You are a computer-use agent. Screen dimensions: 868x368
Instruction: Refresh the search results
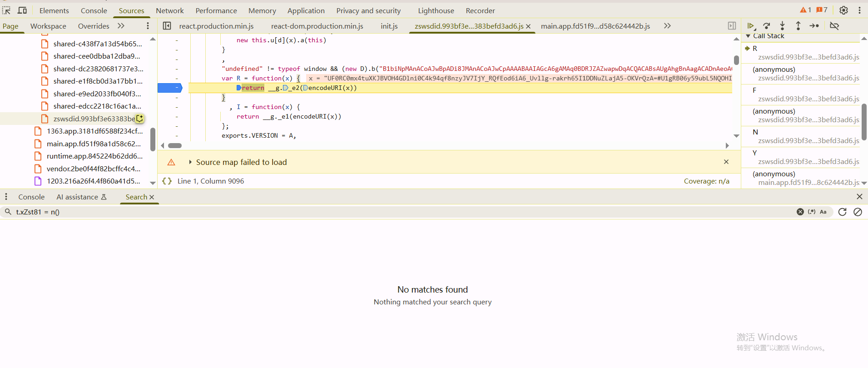(x=842, y=212)
